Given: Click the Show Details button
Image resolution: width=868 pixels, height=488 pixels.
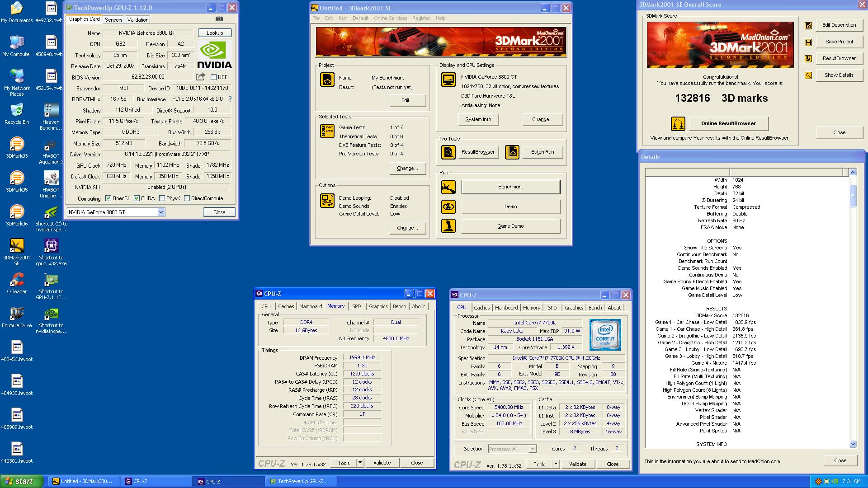Looking at the screenshot, I should (x=839, y=75).
